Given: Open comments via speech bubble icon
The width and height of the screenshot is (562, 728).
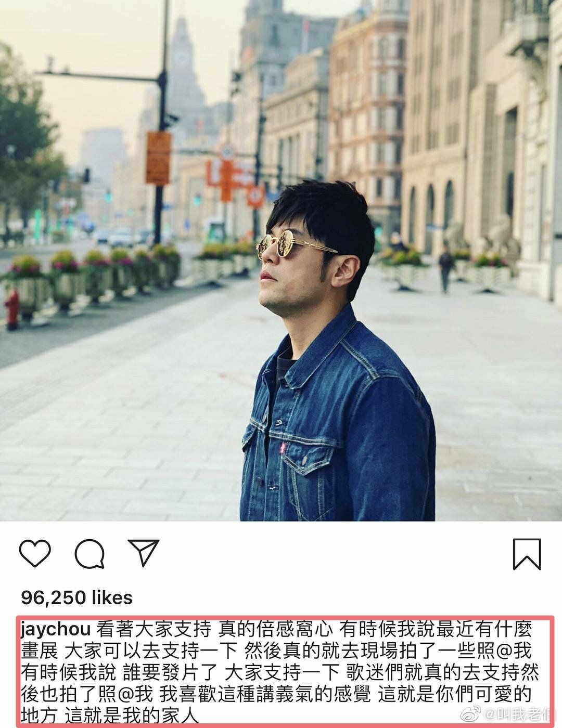Looking at the screenshot, I should (90, 554).
